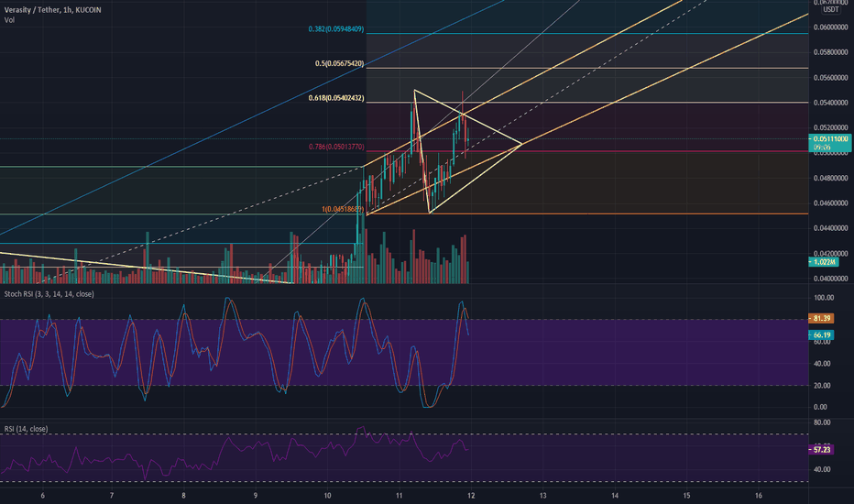Viewport: 854px width, 504px height.
Task: Click the date label 11 on time axis
Action: click(x=400, y=496)
